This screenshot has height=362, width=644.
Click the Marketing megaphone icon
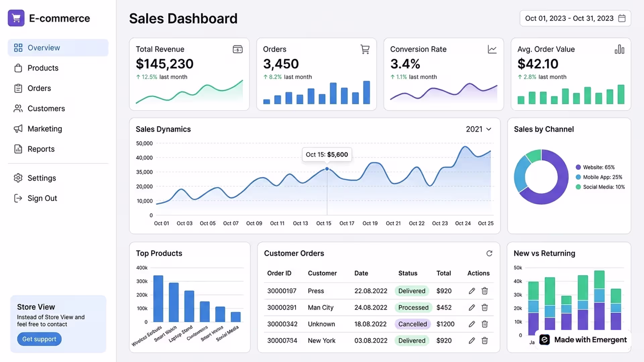pyautogui.click(x=18, y=129)
